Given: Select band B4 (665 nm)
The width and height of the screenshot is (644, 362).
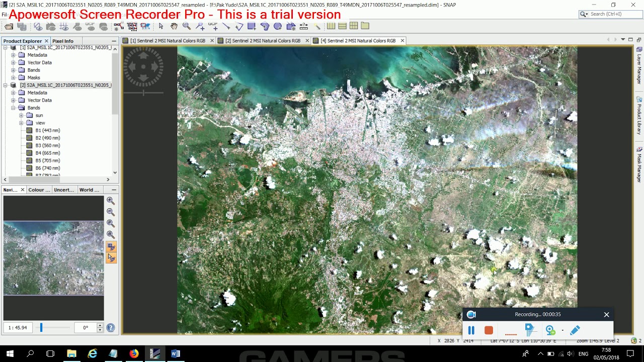Looking at the screenshot, I should point(47,153).
